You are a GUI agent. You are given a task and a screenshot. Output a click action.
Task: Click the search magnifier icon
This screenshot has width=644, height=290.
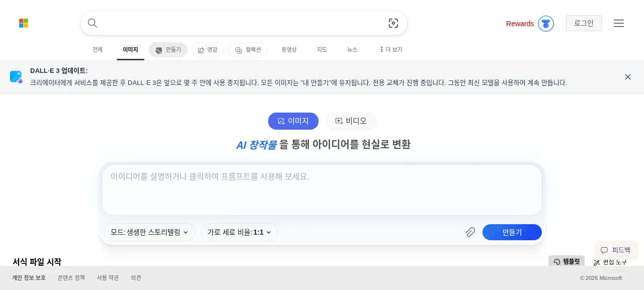(93, 23)
